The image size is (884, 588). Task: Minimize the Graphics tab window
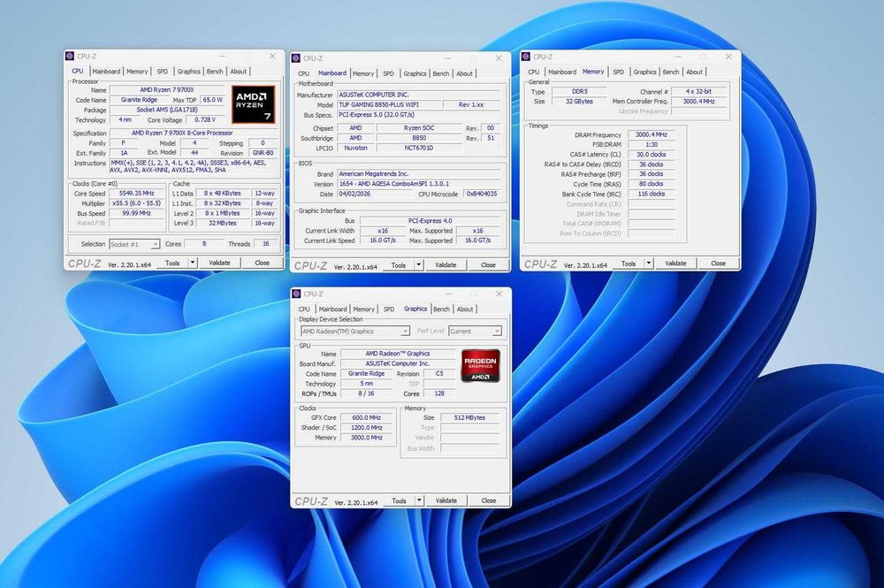(449, 294)
